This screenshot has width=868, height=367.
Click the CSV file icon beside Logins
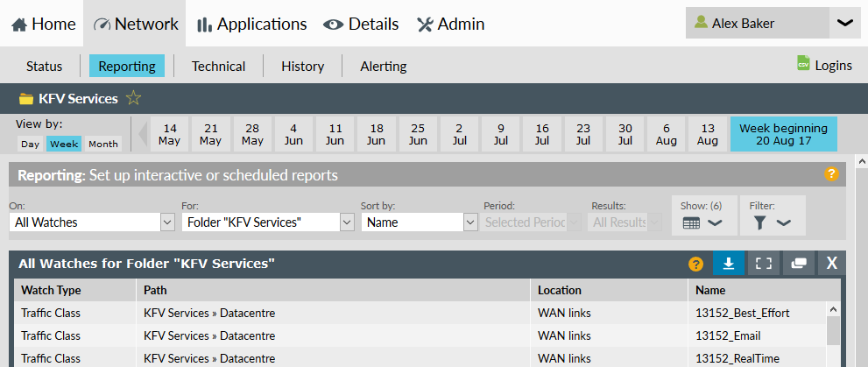pyautogui.click(x=803, y=63)
